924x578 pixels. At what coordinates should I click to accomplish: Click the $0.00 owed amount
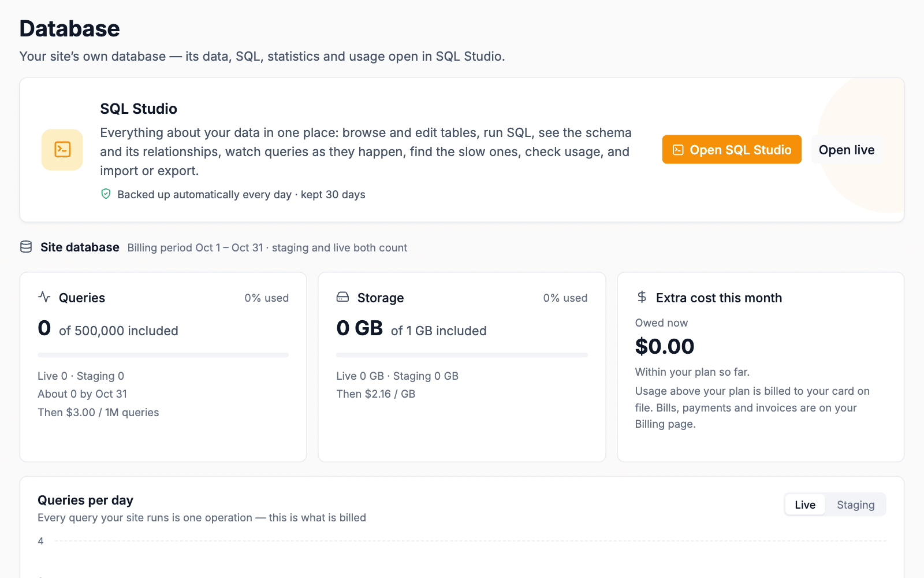click(665, 346)
